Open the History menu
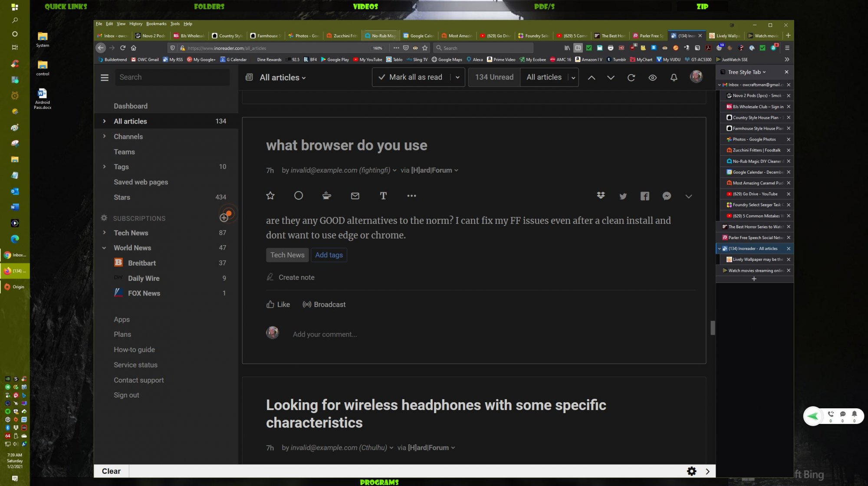 [x=135, y=24]
